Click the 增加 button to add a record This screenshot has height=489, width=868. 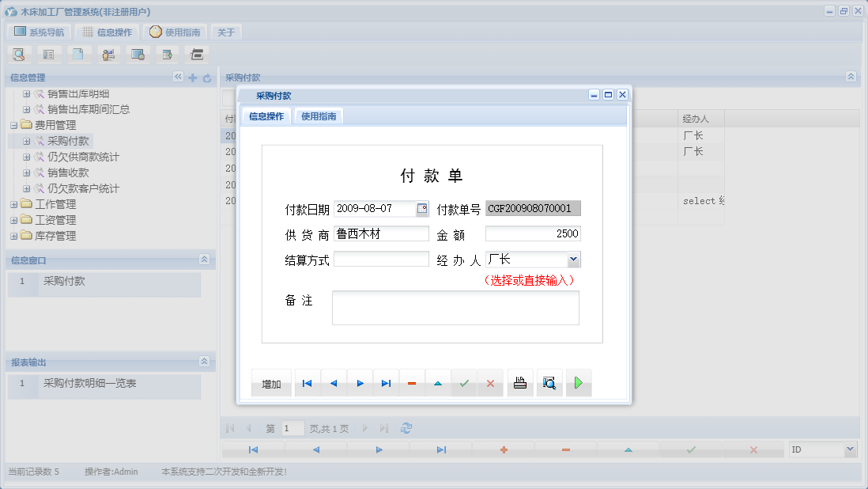[x=270, y=382]
